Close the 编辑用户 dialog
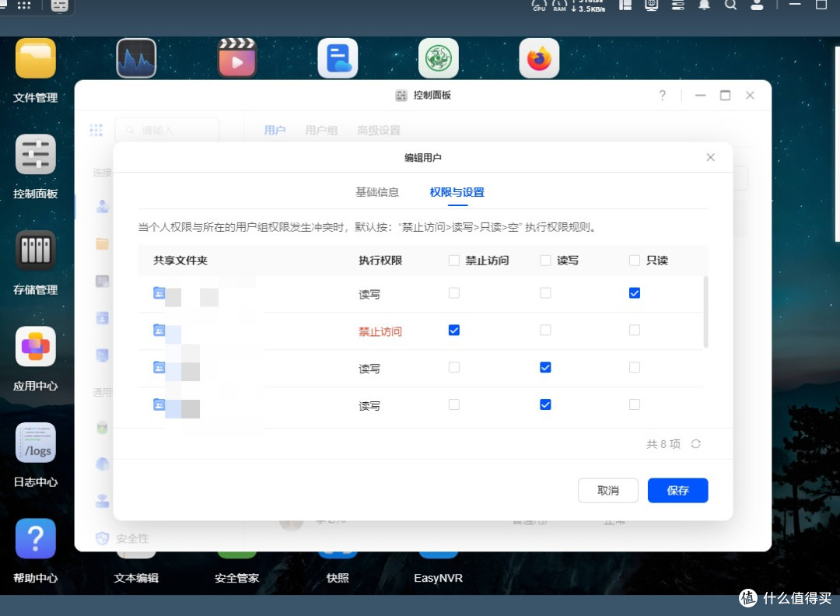This screenshot has width=840, height=616. pyautogui.click(x=710, y=157)
